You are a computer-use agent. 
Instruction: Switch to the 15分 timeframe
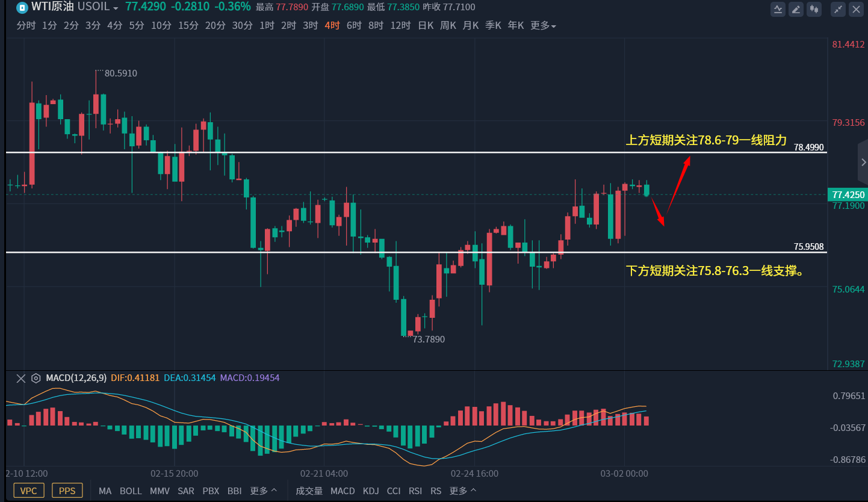coord(188,25)
